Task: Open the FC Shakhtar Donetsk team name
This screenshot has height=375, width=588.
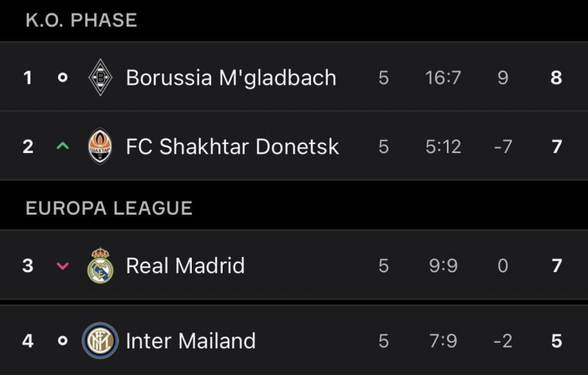Action: click(232, 146)
